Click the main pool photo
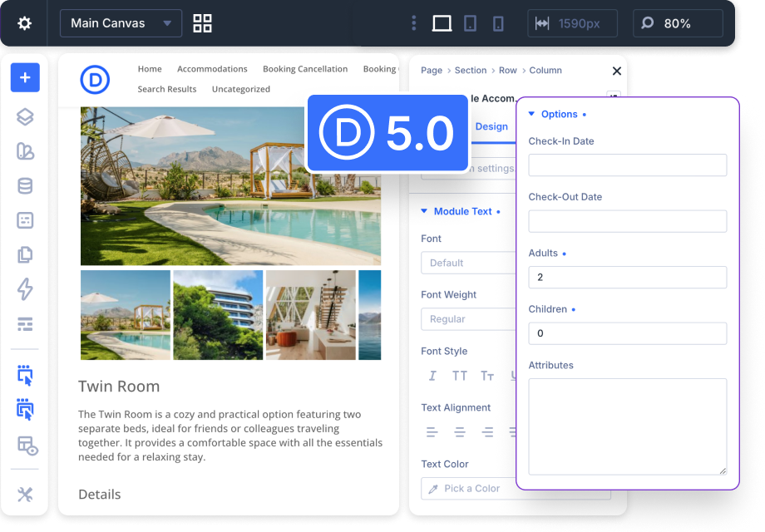 pos(231,186)
